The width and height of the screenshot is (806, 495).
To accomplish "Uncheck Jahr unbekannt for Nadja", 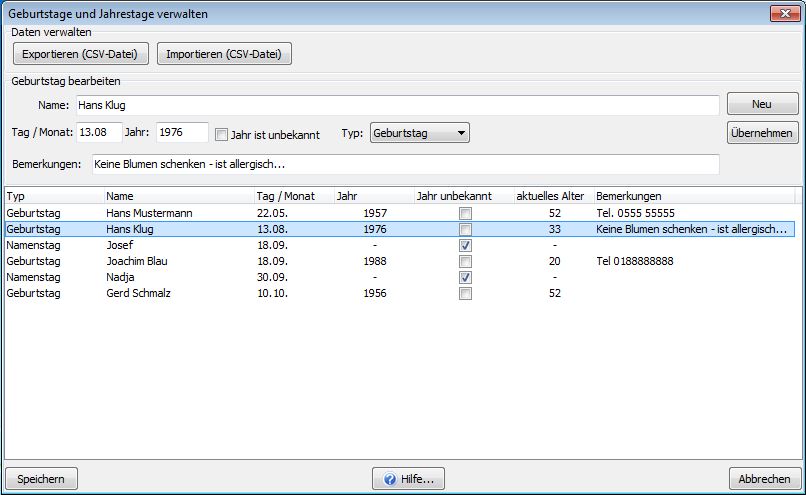I will tap(465, 277).
